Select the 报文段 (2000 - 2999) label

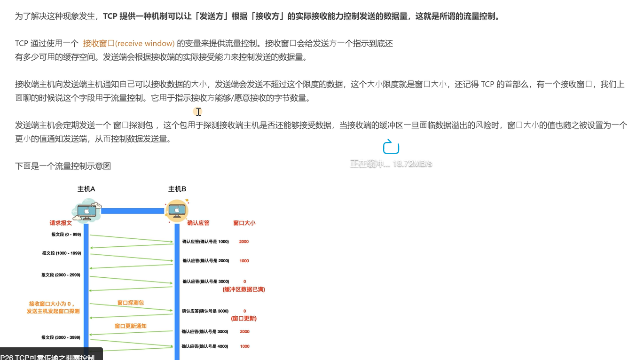tap(61, 275)
